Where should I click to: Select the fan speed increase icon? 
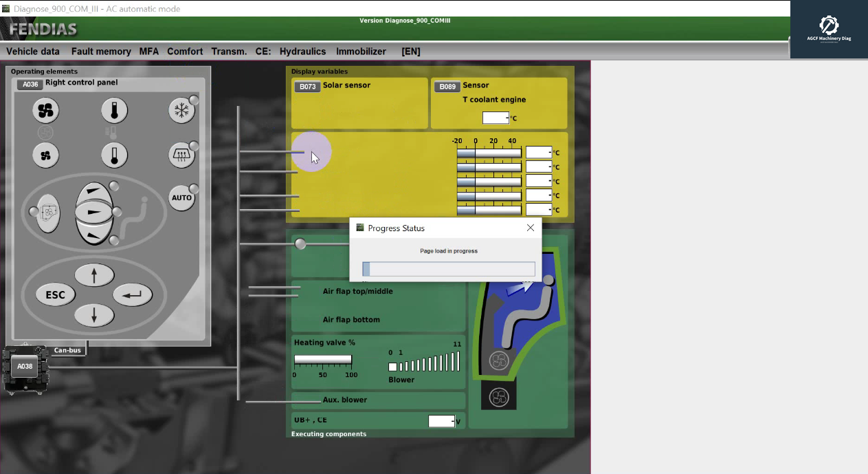(x=45, y=110)
